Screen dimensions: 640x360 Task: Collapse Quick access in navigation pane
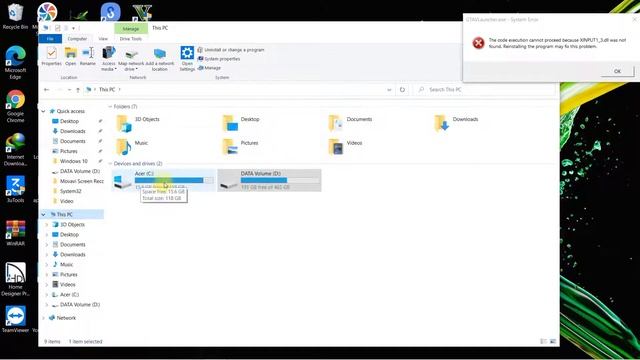pos(43,111)
